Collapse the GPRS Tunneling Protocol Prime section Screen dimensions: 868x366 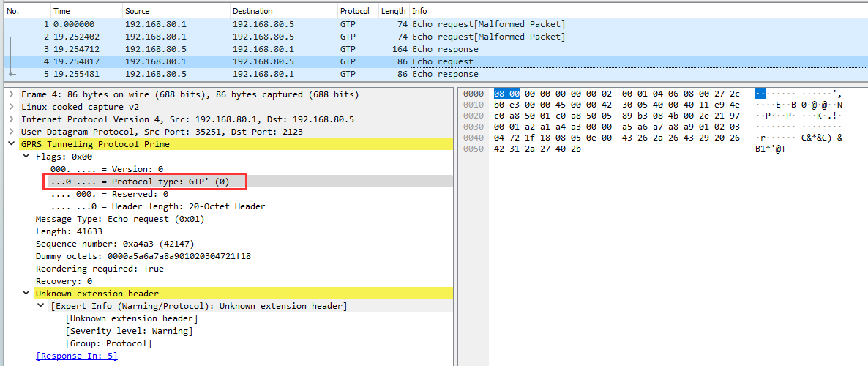coord(12,144)
